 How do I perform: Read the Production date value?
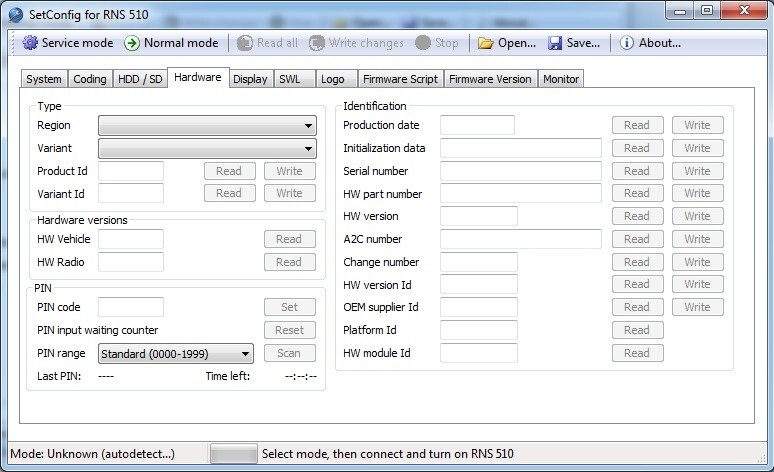pyautogui.click(x=638, y=125)
